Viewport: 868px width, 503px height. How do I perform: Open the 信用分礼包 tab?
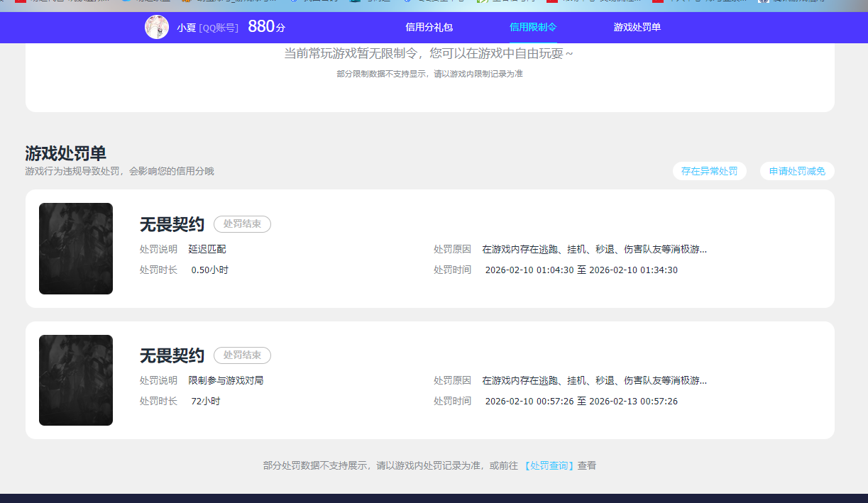[x=429, y=27]
